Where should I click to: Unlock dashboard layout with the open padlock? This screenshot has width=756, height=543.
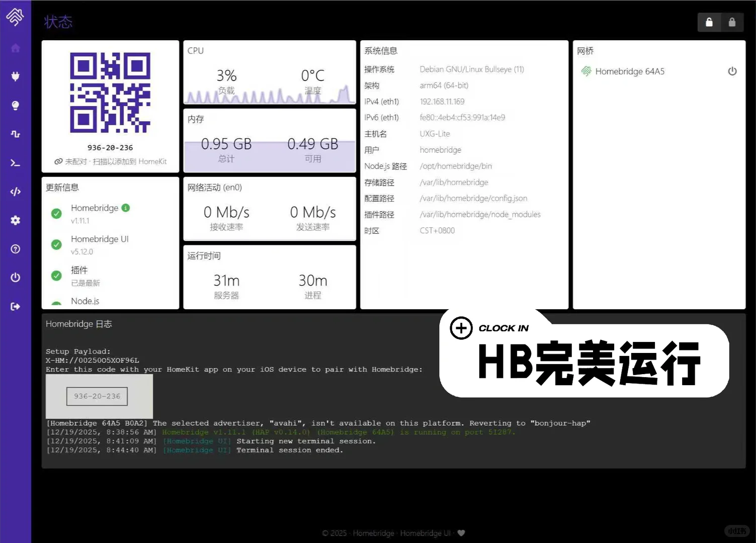tap(709, 22)
